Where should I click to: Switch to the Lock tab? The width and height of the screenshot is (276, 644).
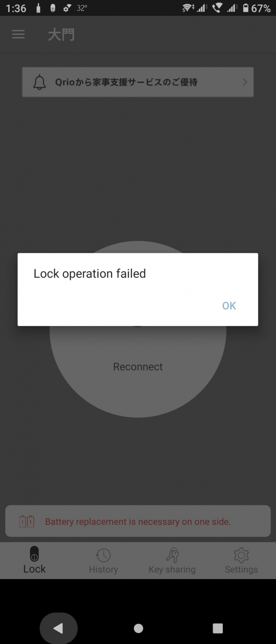coord(34,560)
